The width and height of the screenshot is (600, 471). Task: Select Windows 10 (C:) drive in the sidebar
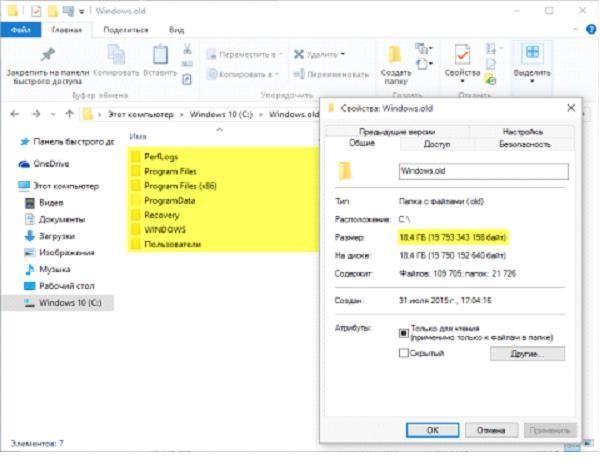(57, 303)
